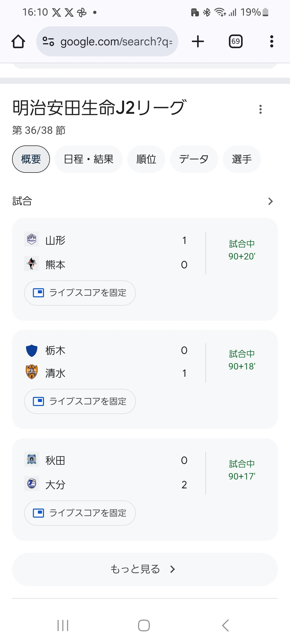Open Chrome's three-dot overflow menu
This screenshot has width=290, height=644.
pos(271,42)
